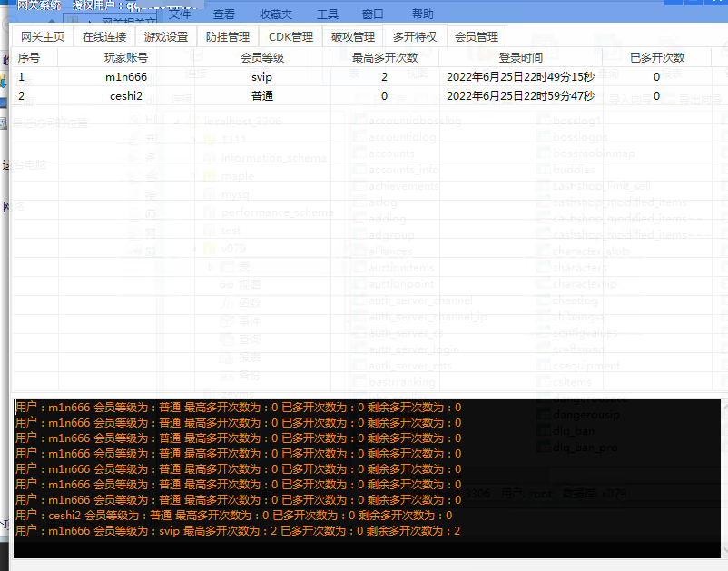Select the 多开特权 tab
This screenshot has width=728, height=571.
tap(415, 36)
